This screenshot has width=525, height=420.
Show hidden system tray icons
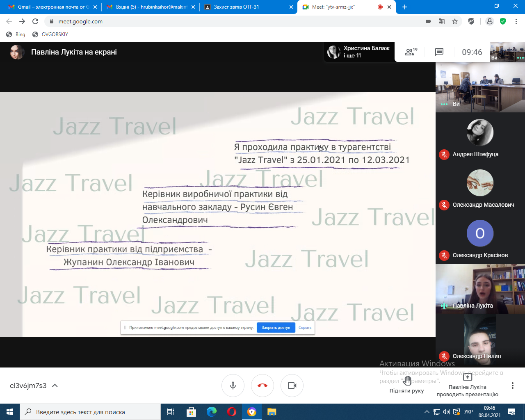click(427, 412)
